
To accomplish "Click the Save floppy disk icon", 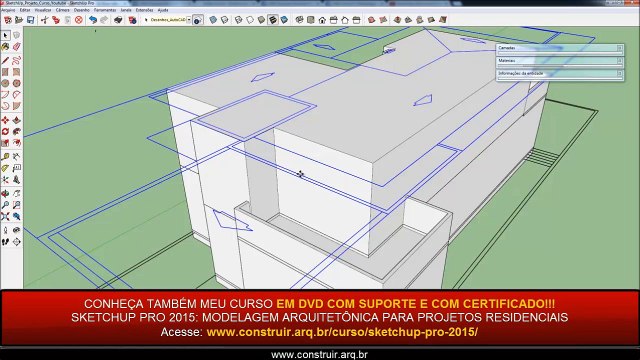I will [30, 20].
